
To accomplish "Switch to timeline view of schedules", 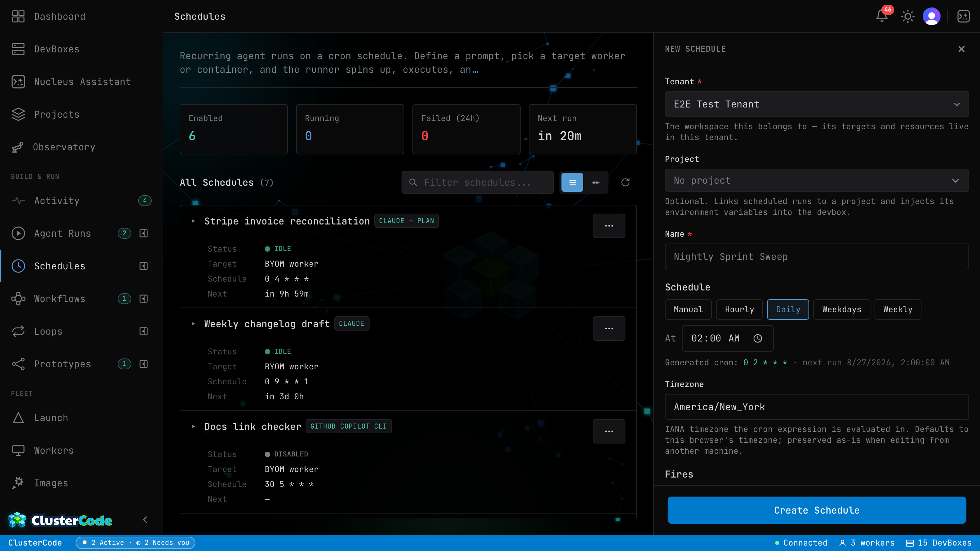I will pos(596,182).
